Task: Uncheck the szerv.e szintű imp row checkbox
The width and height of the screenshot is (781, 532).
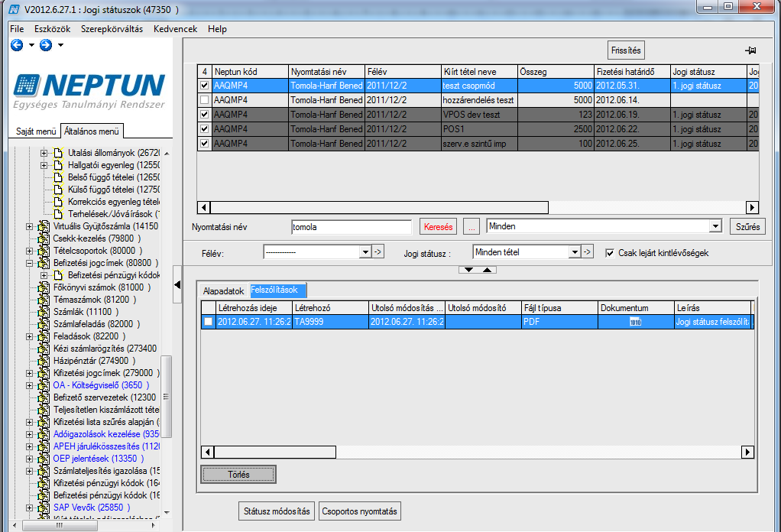Action: [204, 144]
